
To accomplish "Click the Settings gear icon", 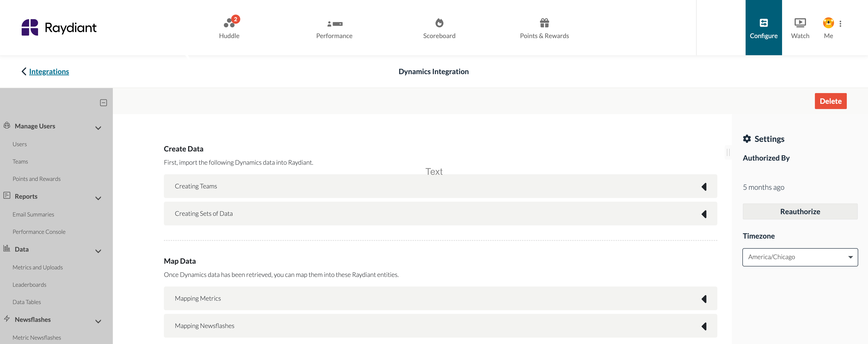I will pyautogui.click(x=747, y=139).
